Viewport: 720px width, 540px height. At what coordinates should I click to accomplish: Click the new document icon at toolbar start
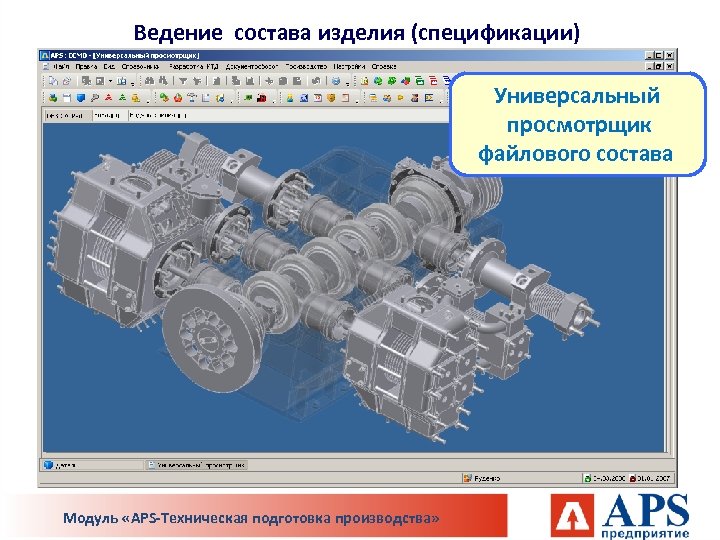point(53,81)
